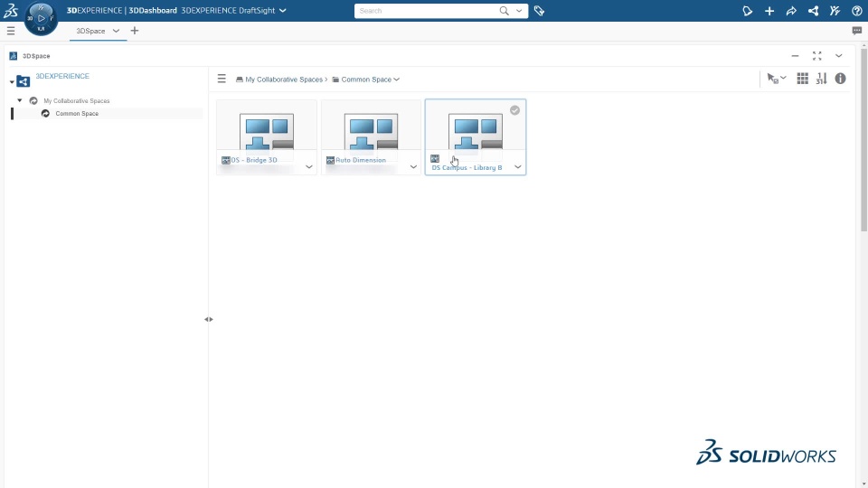
Task: Collapse My Collaborative Spaces node
Action: [20, 100]
